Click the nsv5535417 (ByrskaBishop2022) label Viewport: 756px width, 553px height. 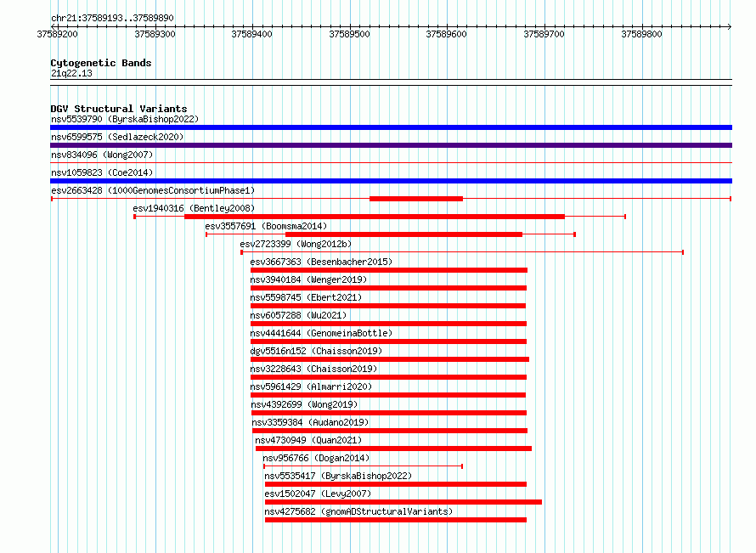click(338, 476)
